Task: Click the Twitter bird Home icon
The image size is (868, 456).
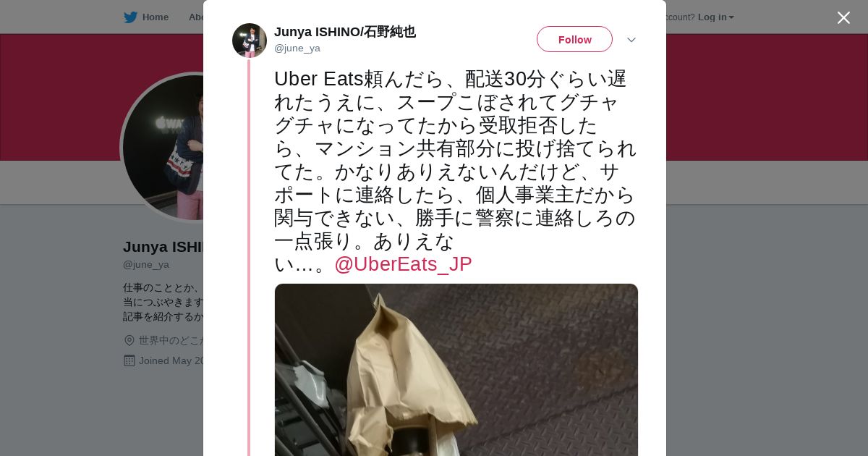Action: pyautogui.click(x=130, y=17)
